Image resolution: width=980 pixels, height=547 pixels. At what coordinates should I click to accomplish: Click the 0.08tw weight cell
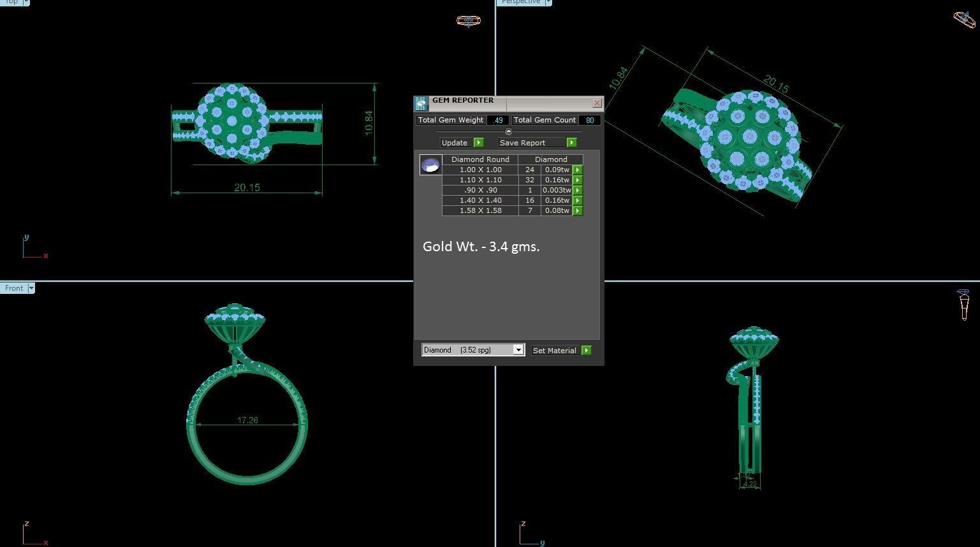tap(557, 211)
